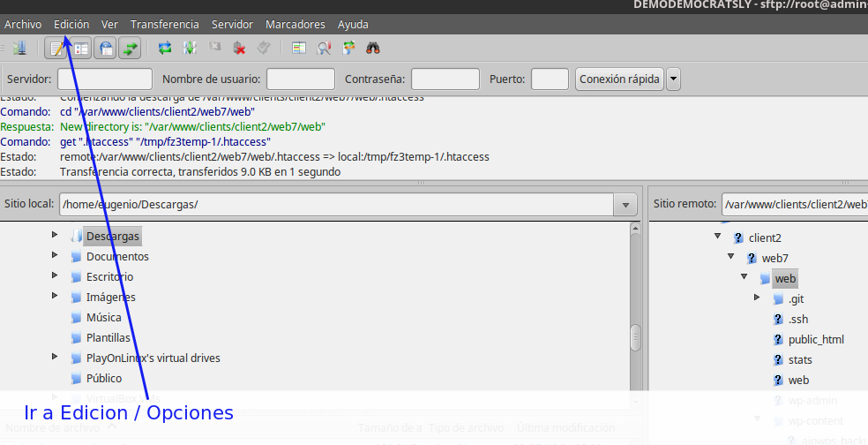Open the Sitio local path dropdown
Screen dimensions: 868x445
(x=625, y=205)
